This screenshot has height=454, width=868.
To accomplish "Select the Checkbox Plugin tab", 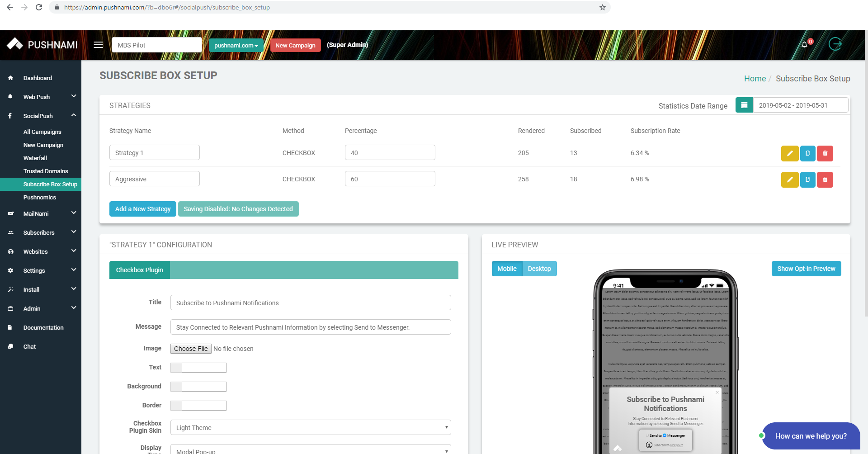I will (x=139, y=270).
